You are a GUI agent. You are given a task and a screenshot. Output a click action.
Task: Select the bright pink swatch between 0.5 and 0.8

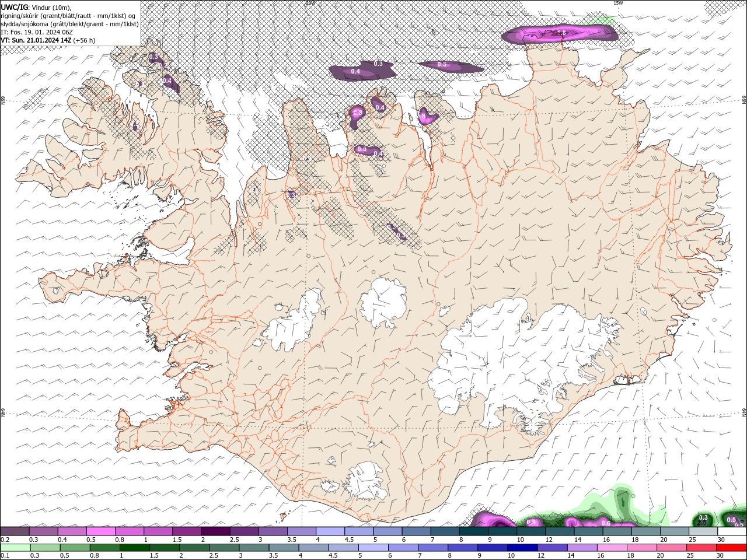(x=100, y=531)
